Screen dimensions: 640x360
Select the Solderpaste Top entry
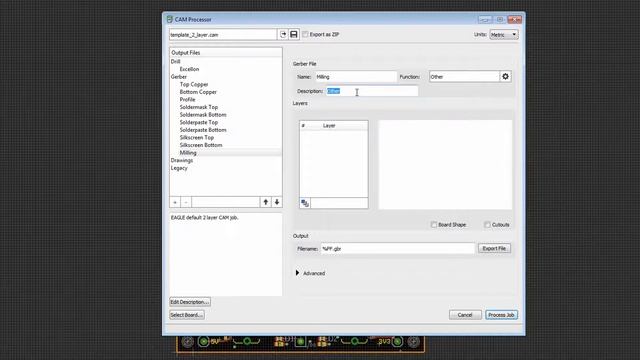click(x=199, y=122)
